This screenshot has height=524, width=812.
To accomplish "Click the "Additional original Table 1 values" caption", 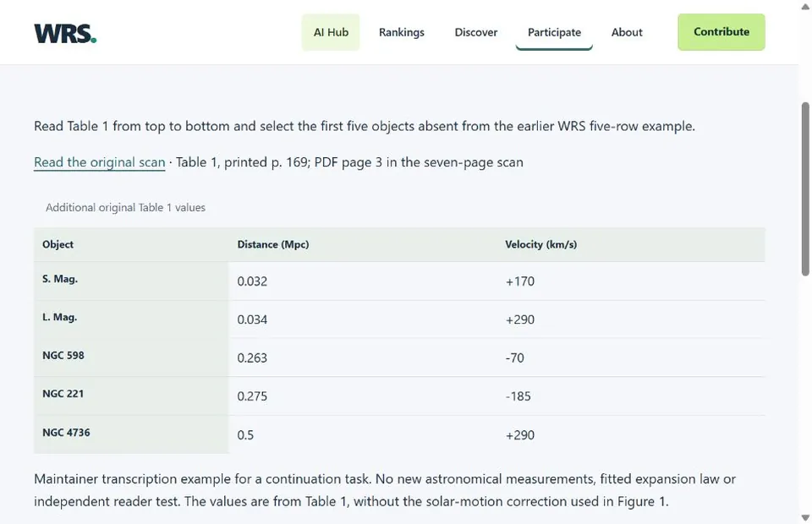I will point(125,207).
